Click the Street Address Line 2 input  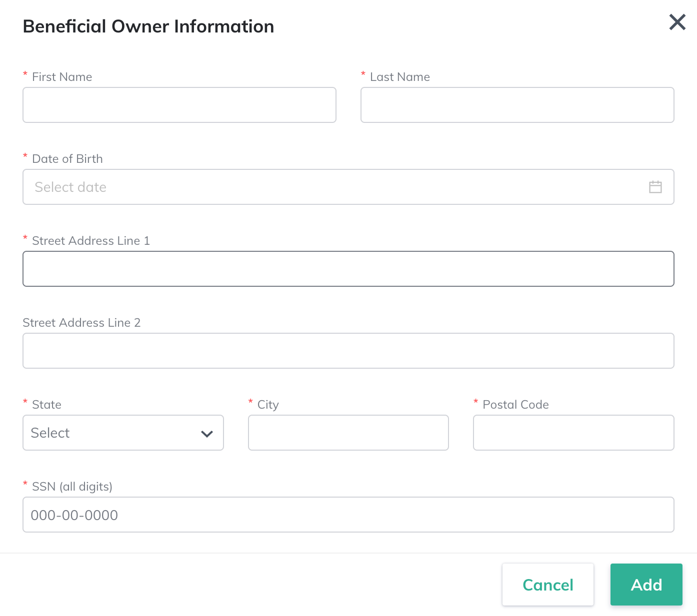point(348,351)
